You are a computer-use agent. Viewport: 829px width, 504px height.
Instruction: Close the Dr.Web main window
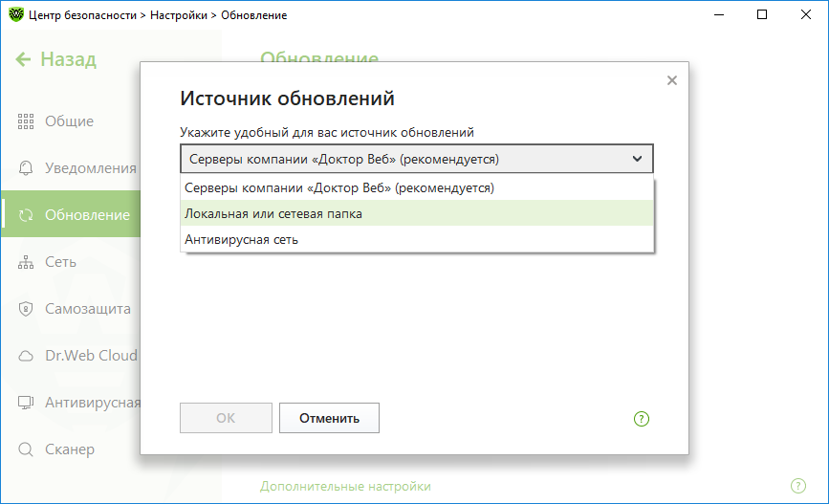806,14
